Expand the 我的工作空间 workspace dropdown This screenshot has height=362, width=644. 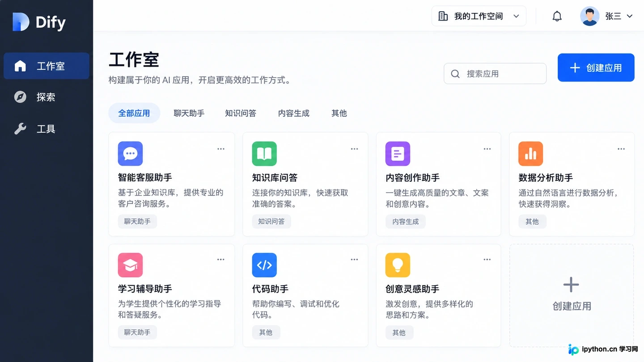point(479,17)
